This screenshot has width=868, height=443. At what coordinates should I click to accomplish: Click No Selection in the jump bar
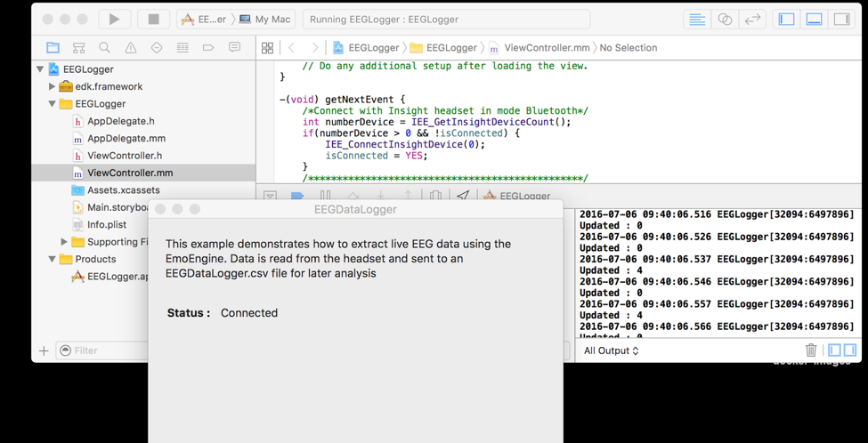click(x=629, y=47)
